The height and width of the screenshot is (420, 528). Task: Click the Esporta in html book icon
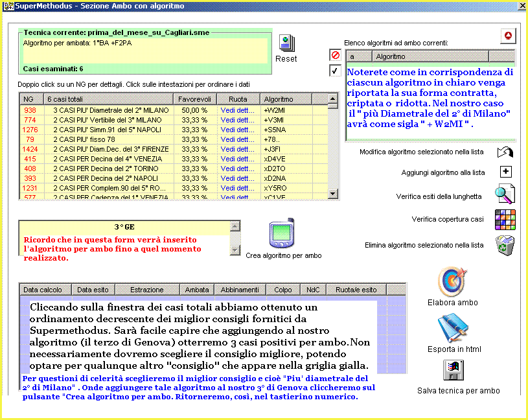453,328
